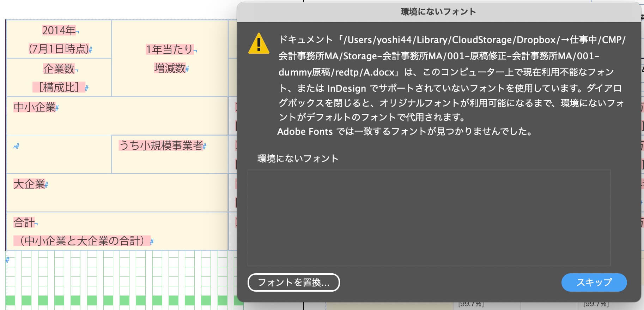Click inside the empty missing fonts list

[429, 217]
